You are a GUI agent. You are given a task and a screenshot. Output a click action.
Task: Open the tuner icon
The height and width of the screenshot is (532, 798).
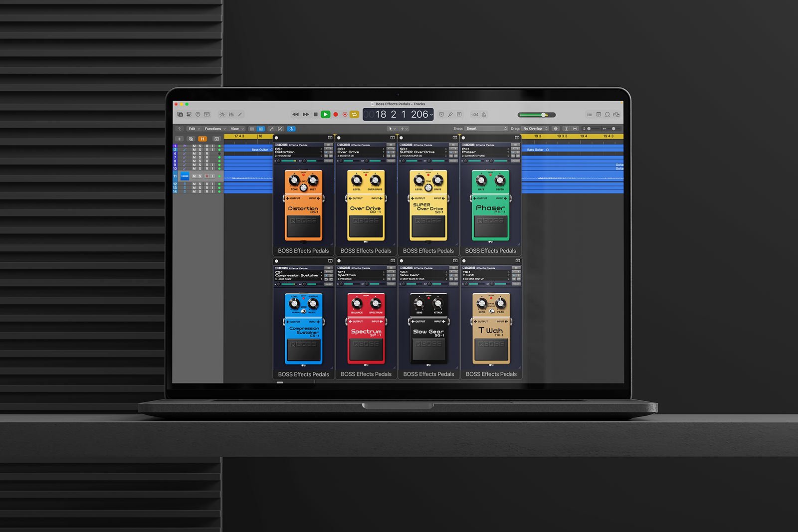pos(450,114)
